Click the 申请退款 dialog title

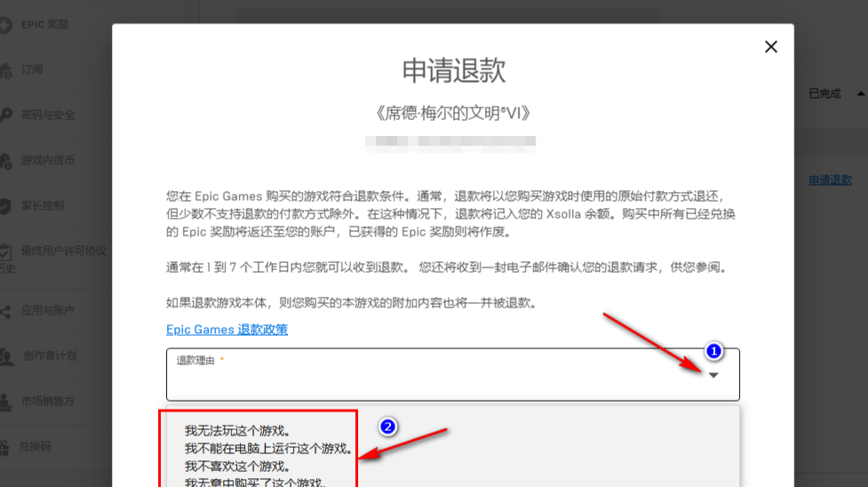pos(453,71)
